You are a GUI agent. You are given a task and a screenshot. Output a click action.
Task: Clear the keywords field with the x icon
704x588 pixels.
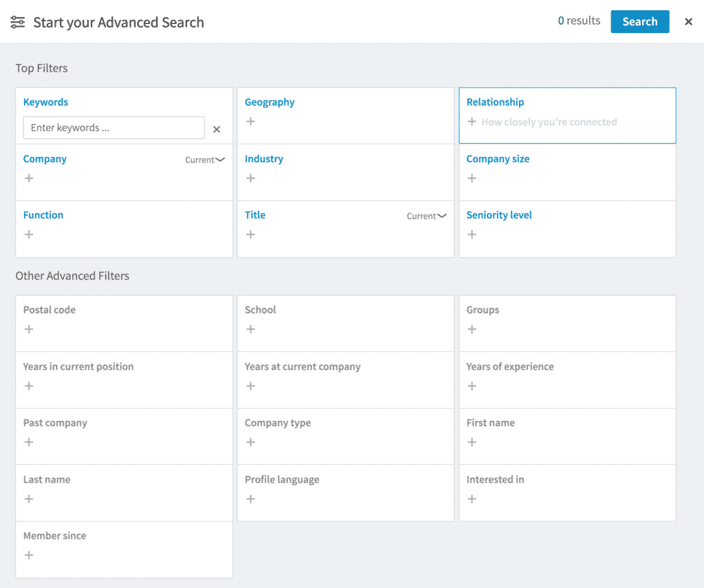coord(217,129)
